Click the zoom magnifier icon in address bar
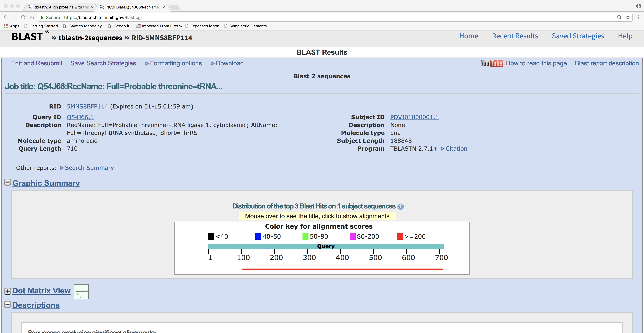Viewport: 644px width, 333px height. pos(619,17)
